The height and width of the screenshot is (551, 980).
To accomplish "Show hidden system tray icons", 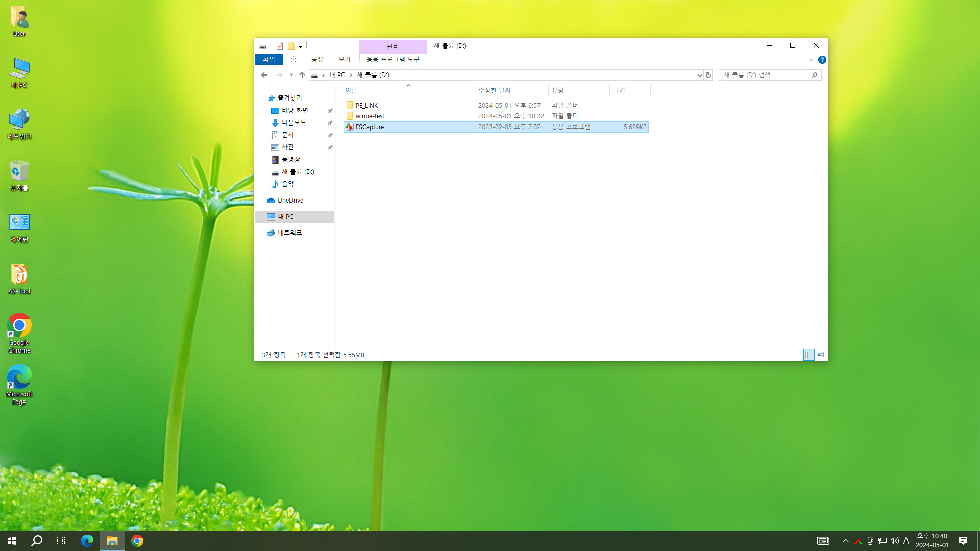I will coord(846,541).
